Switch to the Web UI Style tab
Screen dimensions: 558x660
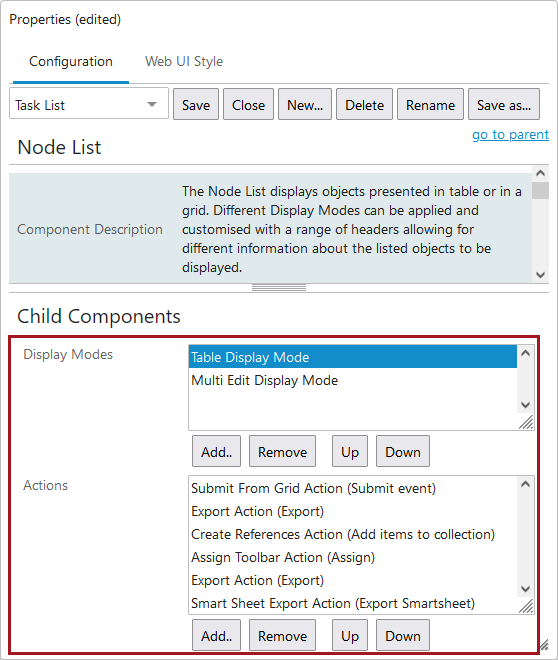(184, 61)
